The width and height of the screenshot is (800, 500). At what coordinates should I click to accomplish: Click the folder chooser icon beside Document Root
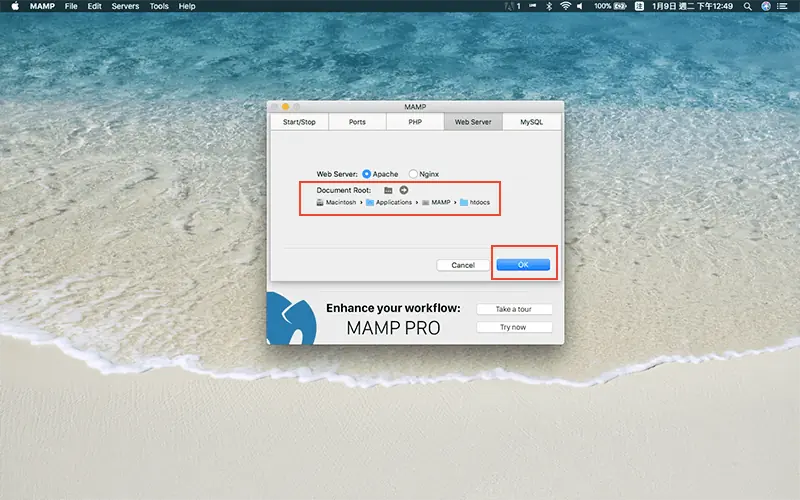point(388,190)
